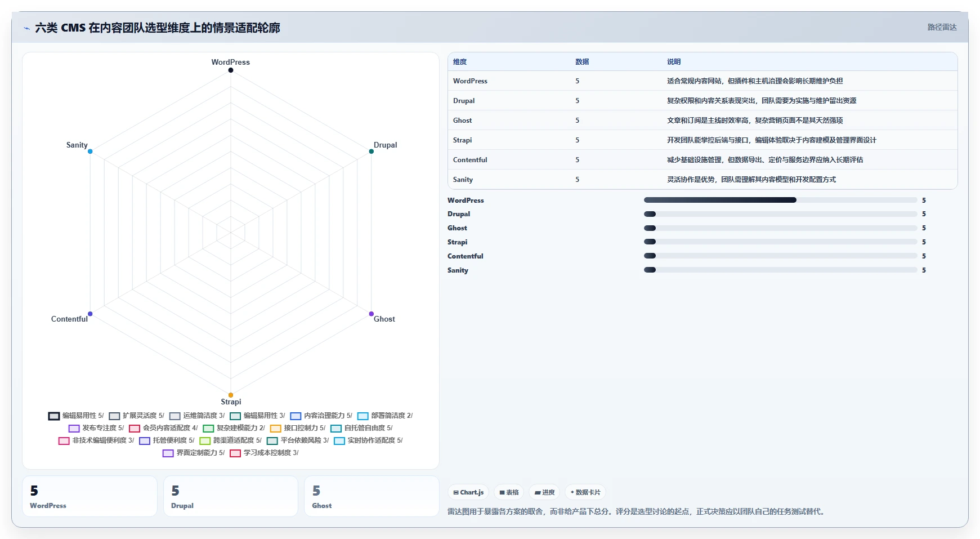
Task: Hide the 接口控制力 5/ dataset in legend
Action: tap(298, 428)
